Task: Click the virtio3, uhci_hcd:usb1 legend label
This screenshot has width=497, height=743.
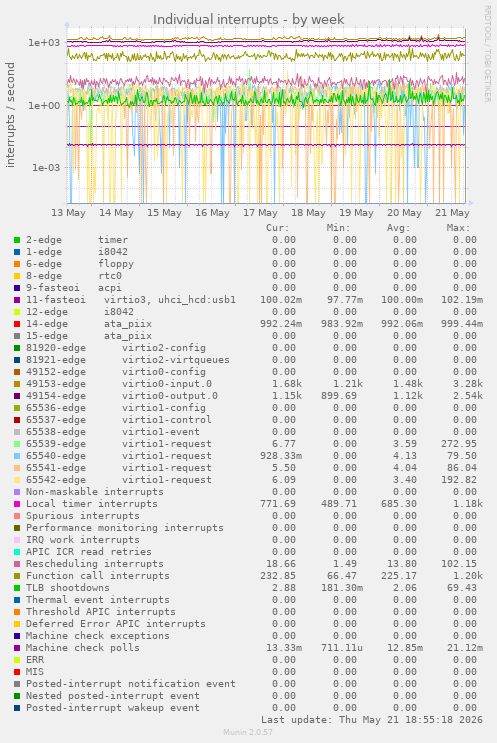Action: coord(170,300)
